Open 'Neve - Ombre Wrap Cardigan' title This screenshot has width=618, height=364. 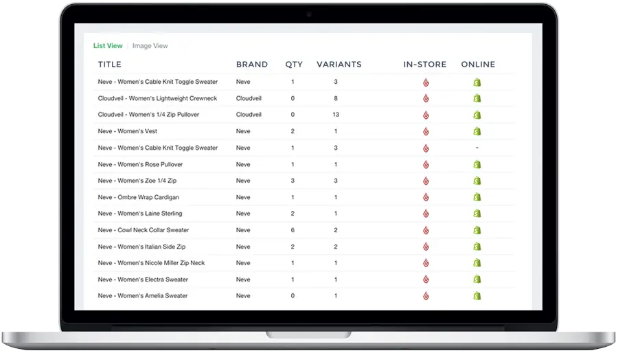click(x=138, y=197)
